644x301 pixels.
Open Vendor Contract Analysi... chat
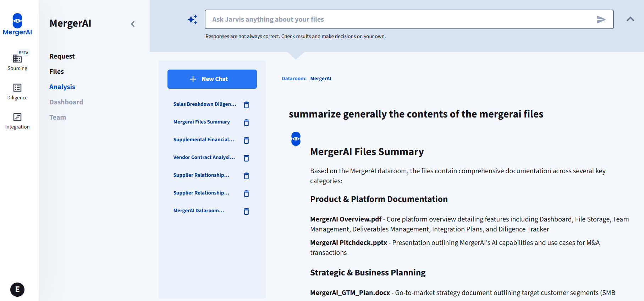tap(204, 157)
